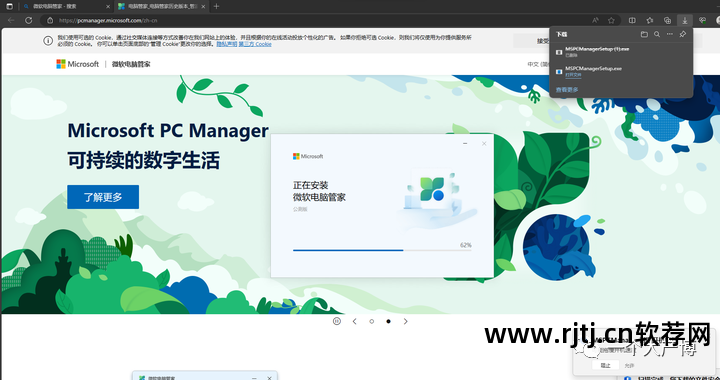Close the active 电脑管家 tab
The height and width of the screenshot is (380, 720).
[x=203, y=6]
